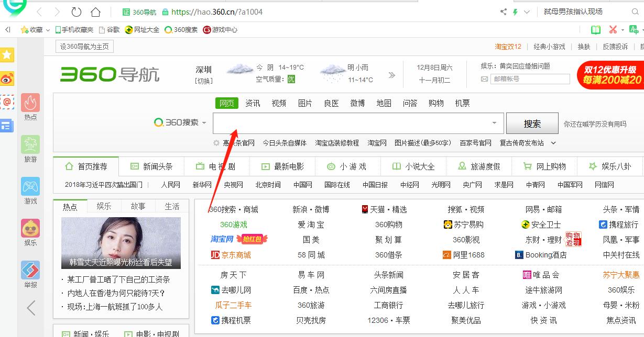644x337 pixels.
Task: Switch to the 视频 search tab
Action: click(279, 103)
